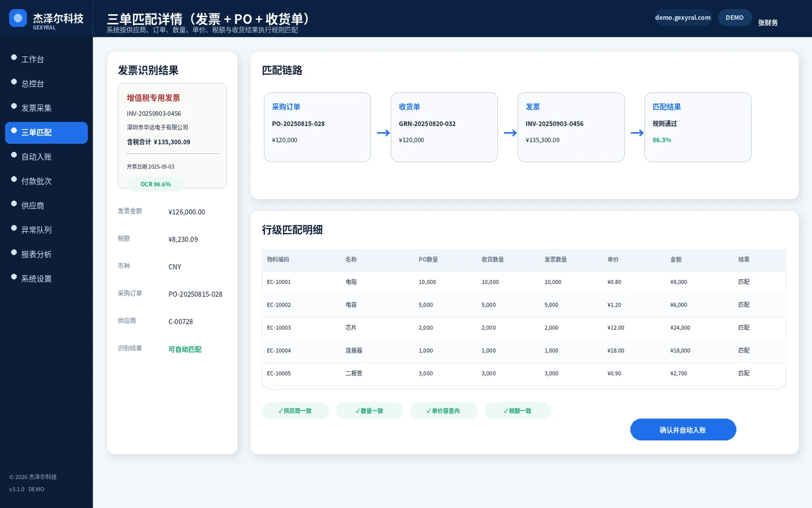Select the EC-10003 芯片 row code
The height and width of the screenshot is (508, 812).
(279, 328)
